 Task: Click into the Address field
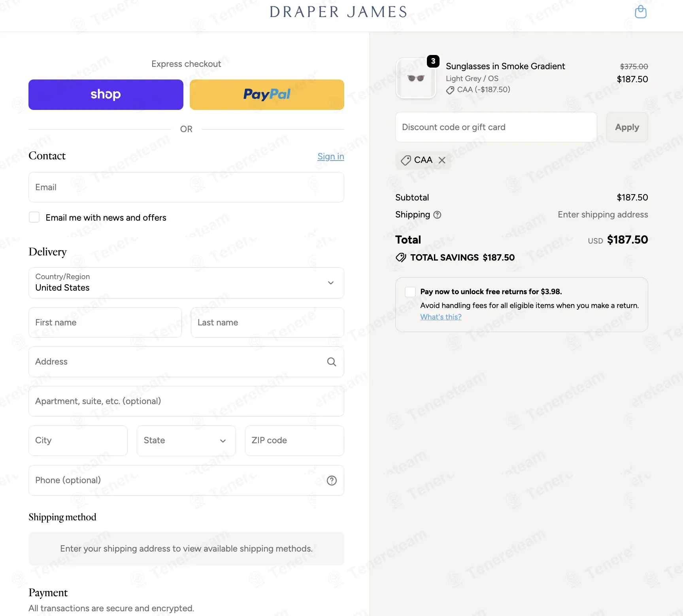186,362
